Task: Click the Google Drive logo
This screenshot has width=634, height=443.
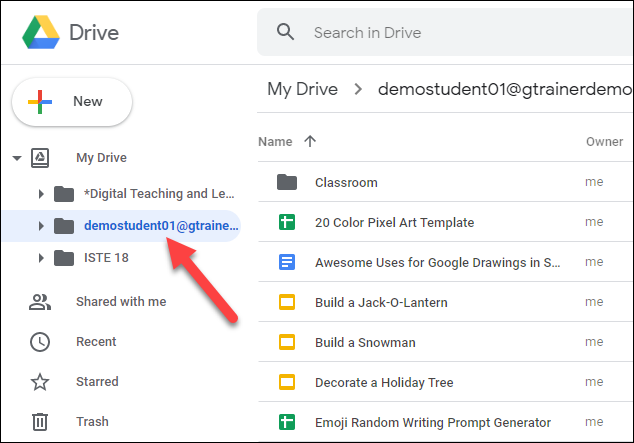Action: click(41, 32)
